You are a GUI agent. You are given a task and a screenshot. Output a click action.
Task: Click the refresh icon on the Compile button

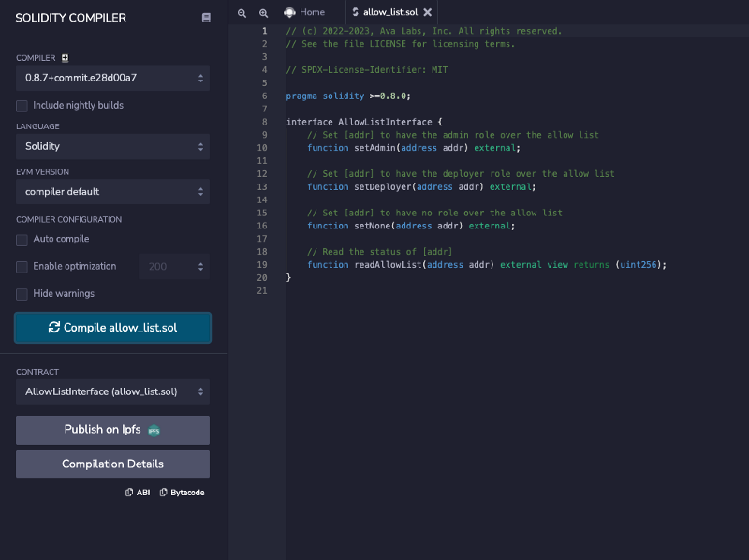[54, 328]
